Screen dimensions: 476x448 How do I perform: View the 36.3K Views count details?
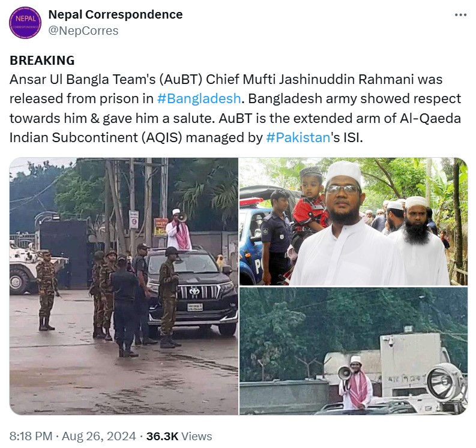point(179,436)
